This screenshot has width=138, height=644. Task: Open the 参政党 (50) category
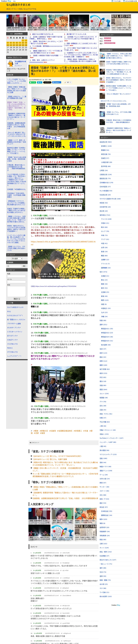[x=104, y=203]
